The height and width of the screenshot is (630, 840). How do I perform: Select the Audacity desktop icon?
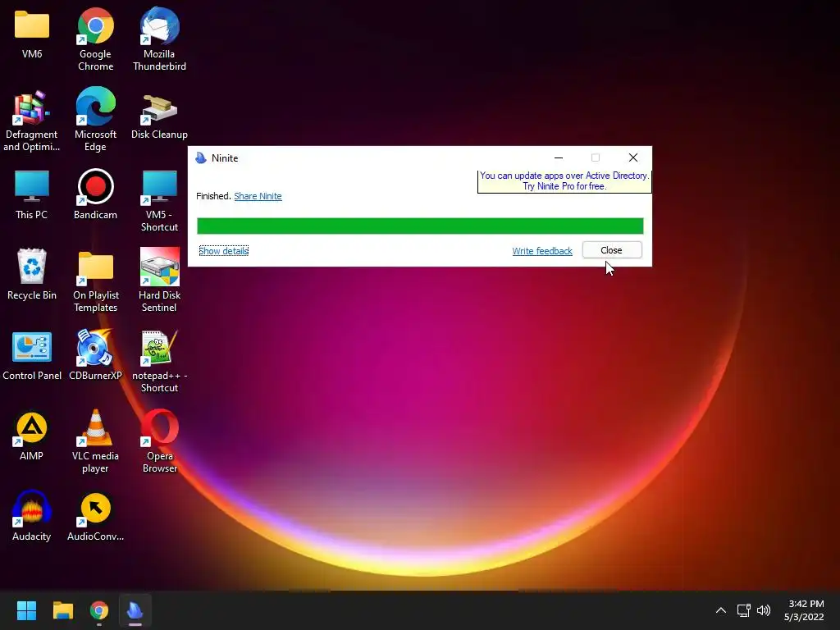pyautogui.click(x=32, y=508)
